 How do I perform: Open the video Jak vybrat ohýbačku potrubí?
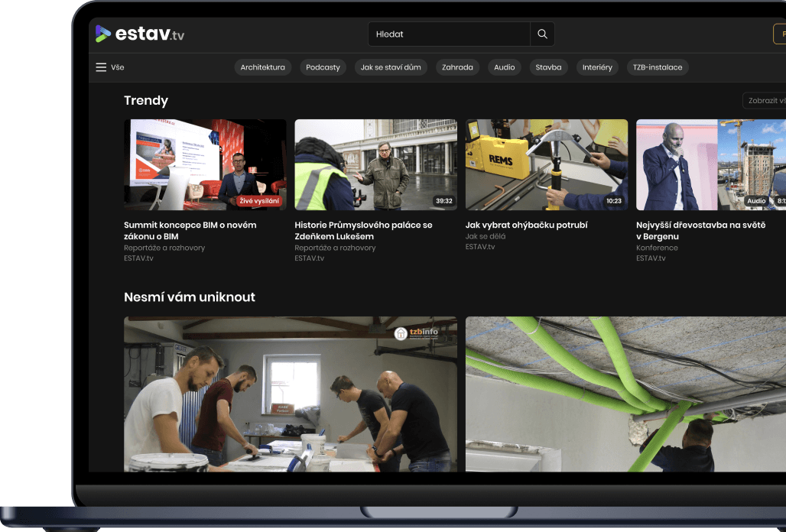coord(546,164)
